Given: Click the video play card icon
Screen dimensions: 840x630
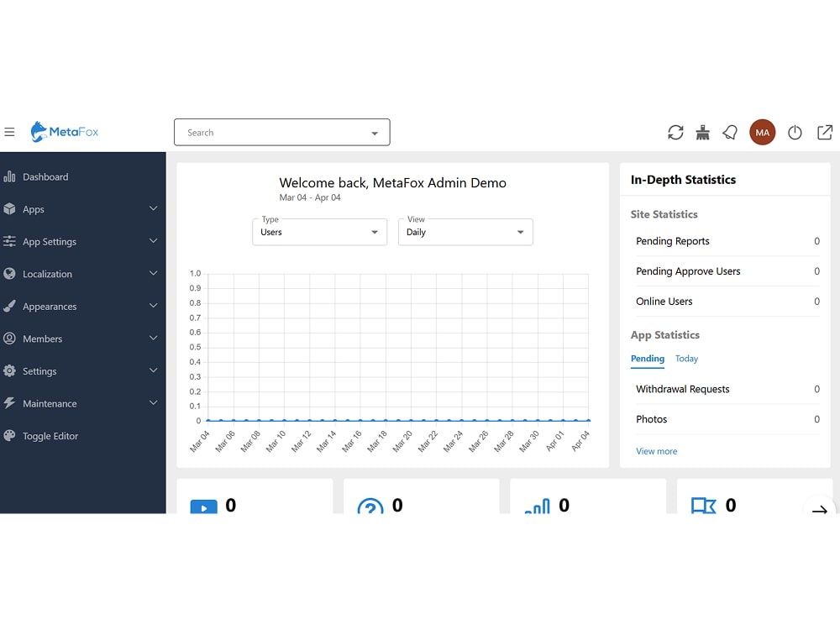Looking at the screenshot, I should (203, 507).
